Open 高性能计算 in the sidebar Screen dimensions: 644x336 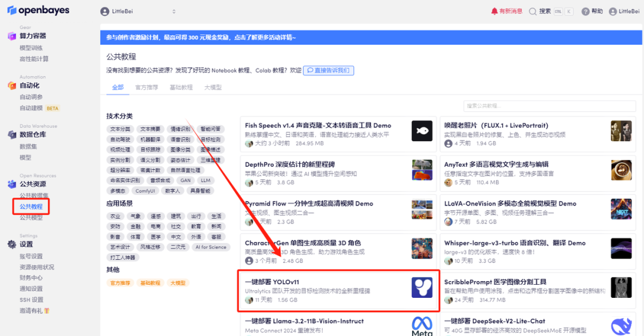34,59
